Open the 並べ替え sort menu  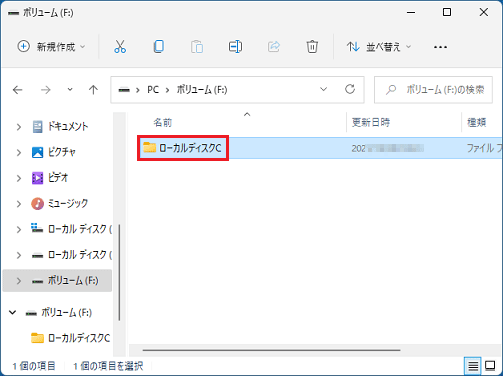point(379,47)
